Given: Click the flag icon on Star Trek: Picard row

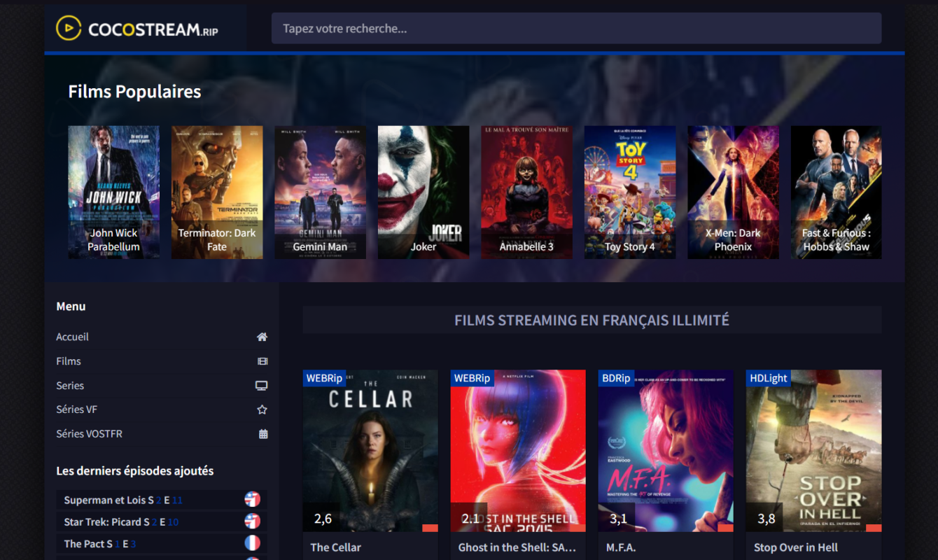Looking at the screenshot, I should (252, 521).
